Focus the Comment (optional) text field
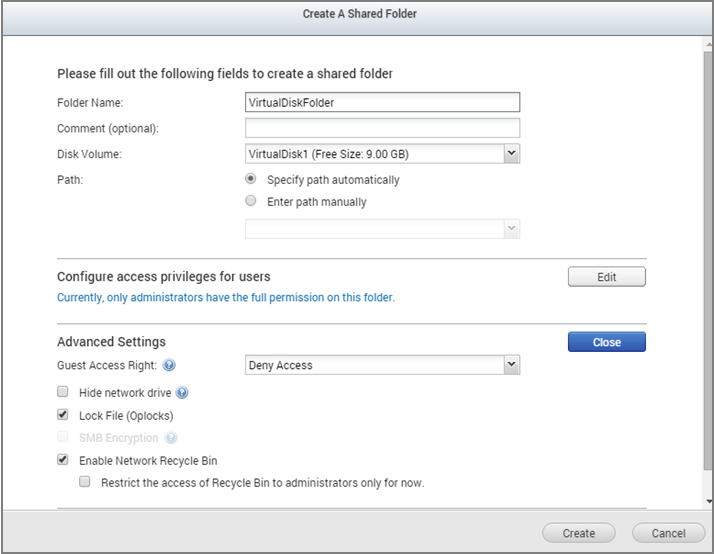This screenshot has height=554, width=714. [x=382, y=128]
